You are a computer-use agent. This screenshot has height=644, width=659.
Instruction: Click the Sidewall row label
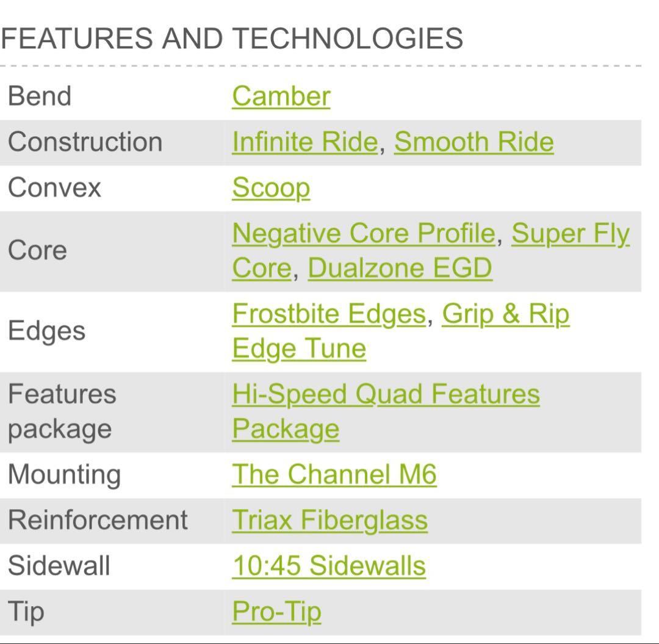(59, 565)
